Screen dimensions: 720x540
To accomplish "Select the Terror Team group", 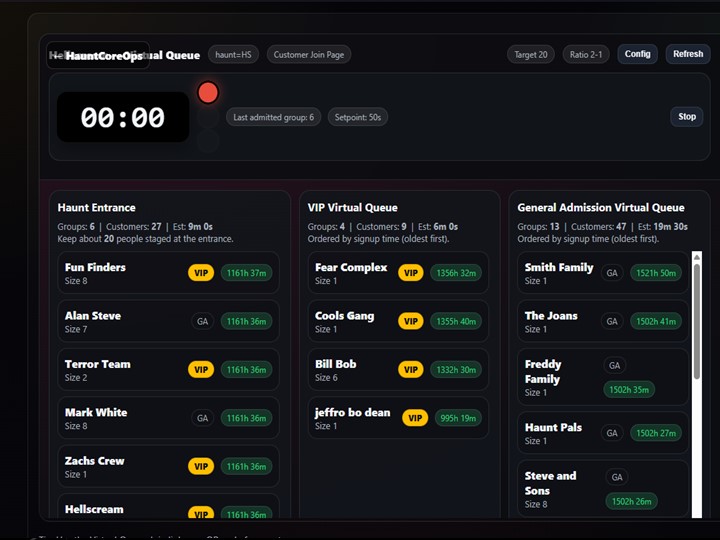I will pos(169,369).
